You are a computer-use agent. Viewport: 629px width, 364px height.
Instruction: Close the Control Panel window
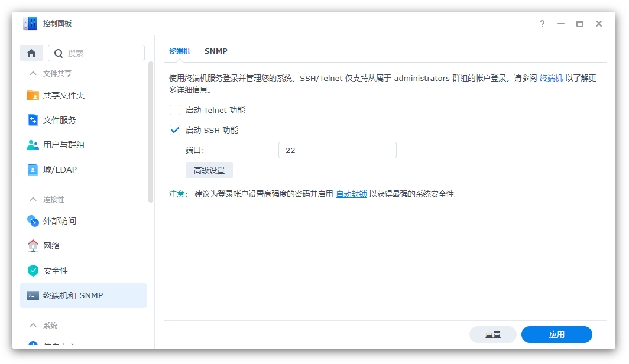598,24
